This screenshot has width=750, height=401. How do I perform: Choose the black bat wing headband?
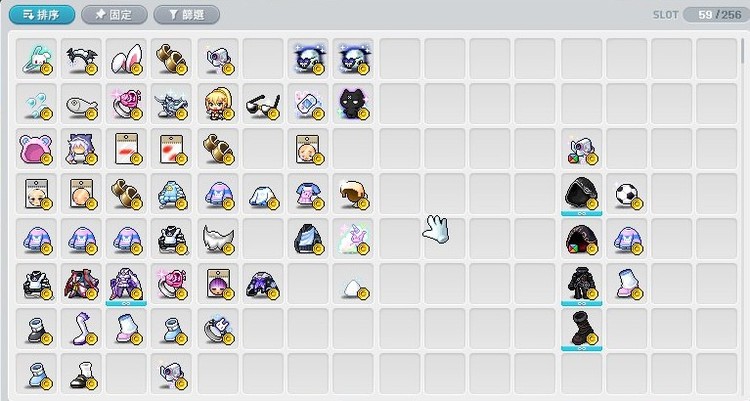pyautogui.click(x=81, y=59)
